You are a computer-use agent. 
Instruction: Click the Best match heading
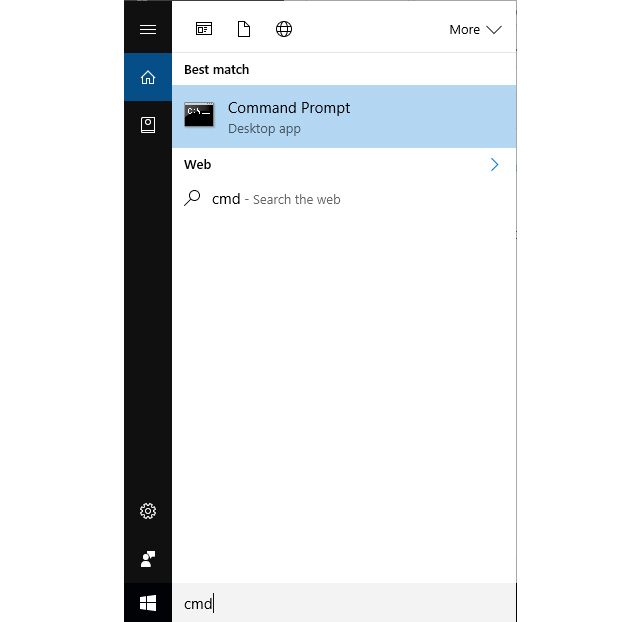point(217,70)
